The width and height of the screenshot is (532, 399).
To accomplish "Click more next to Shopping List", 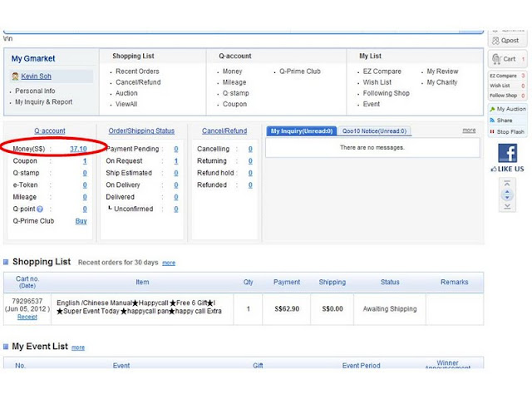I will click(169, 263).
